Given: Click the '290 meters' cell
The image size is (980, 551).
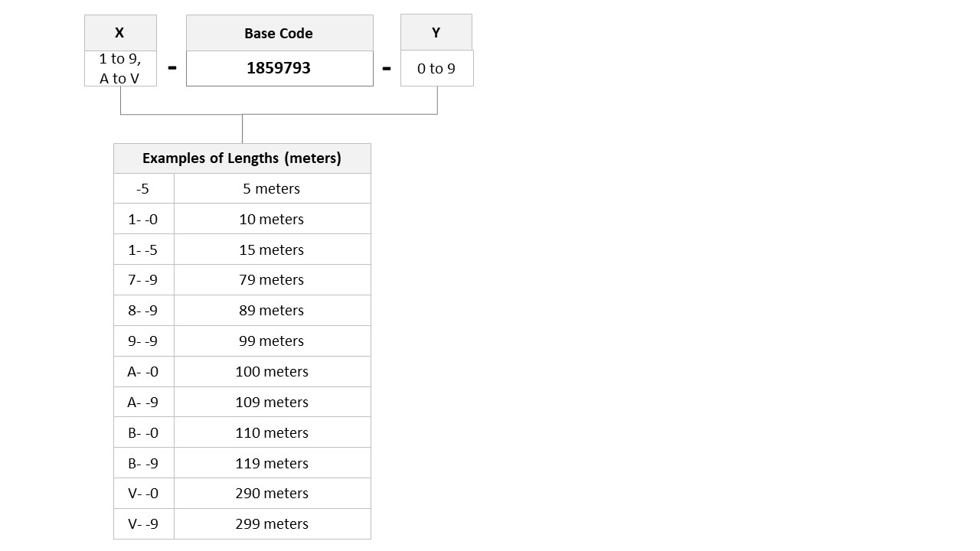Looking at the screenshot, I should click(x=273, y=493).
